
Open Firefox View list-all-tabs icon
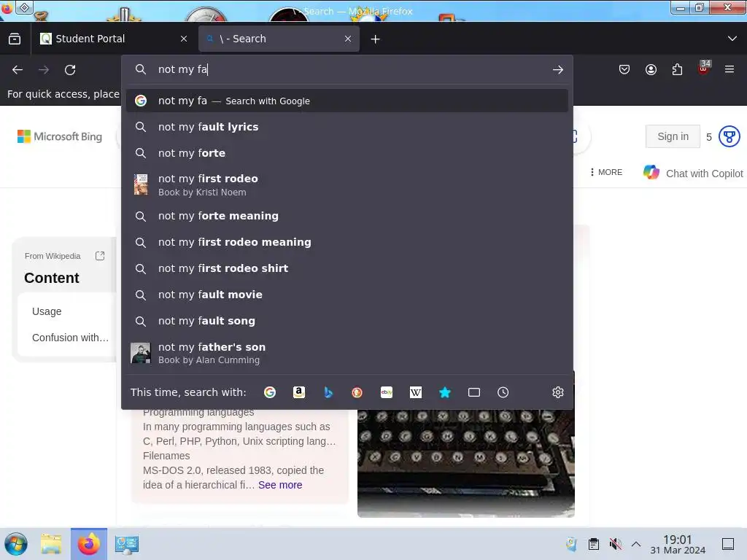[15, 39]
